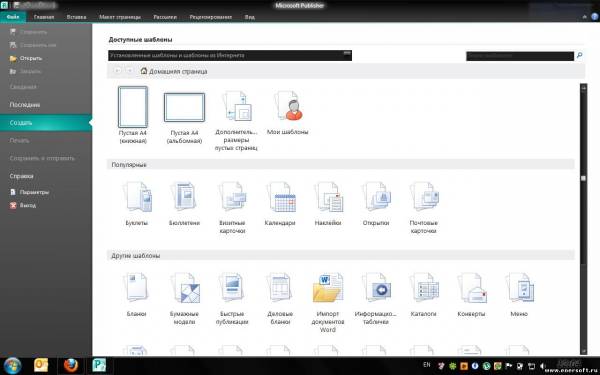
Task: Click Сохранить как in backstage menu
Action: coord(33,45)
